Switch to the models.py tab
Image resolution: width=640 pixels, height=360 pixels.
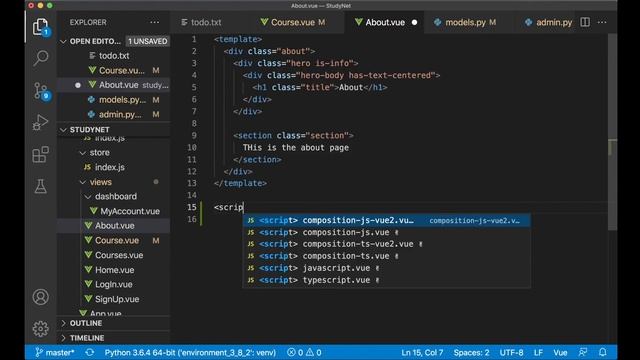click(465, 22)
